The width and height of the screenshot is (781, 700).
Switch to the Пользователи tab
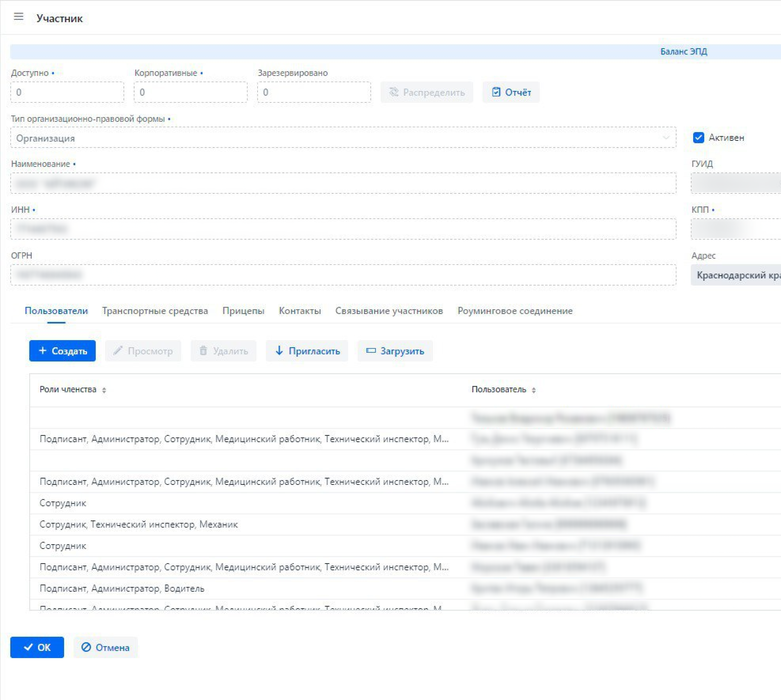point(56,311)
